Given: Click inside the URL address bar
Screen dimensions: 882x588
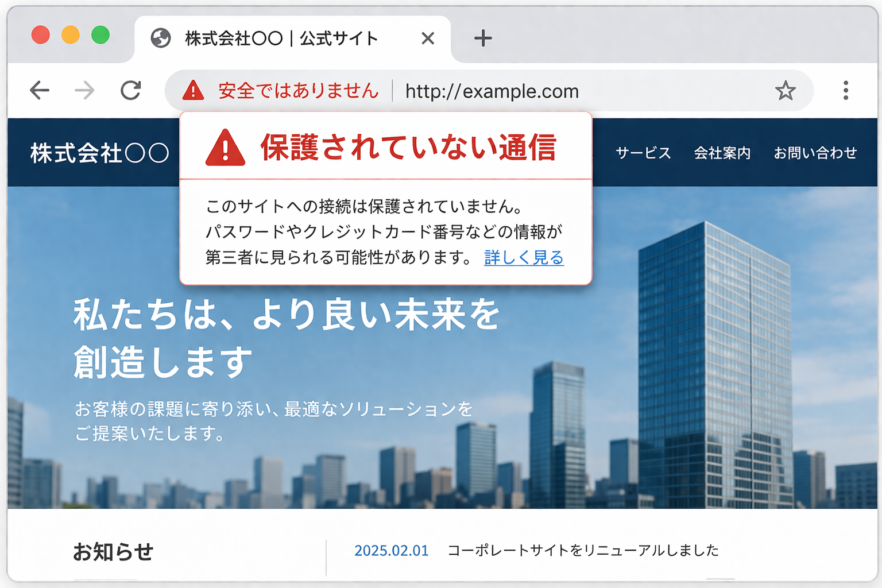Looking at the screenshot, I should 492,91.
